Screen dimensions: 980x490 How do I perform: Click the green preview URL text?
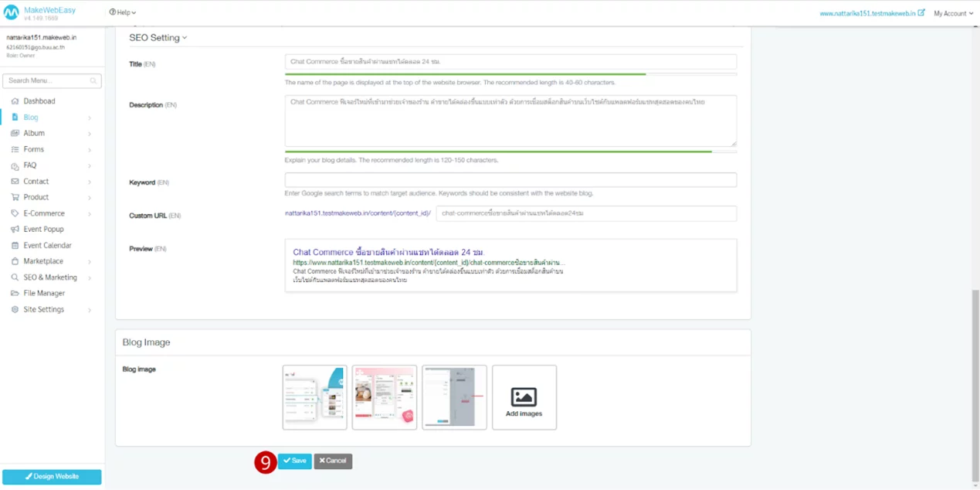coord(429,263)
